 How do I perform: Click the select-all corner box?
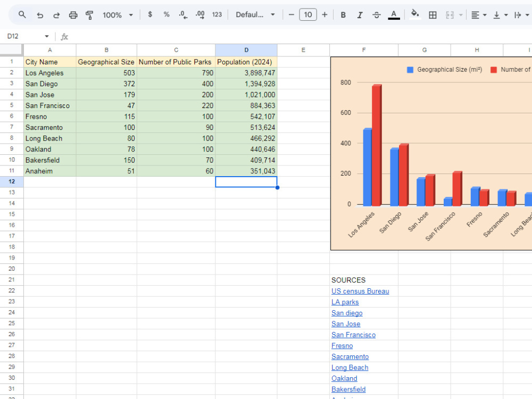(12, 50)
